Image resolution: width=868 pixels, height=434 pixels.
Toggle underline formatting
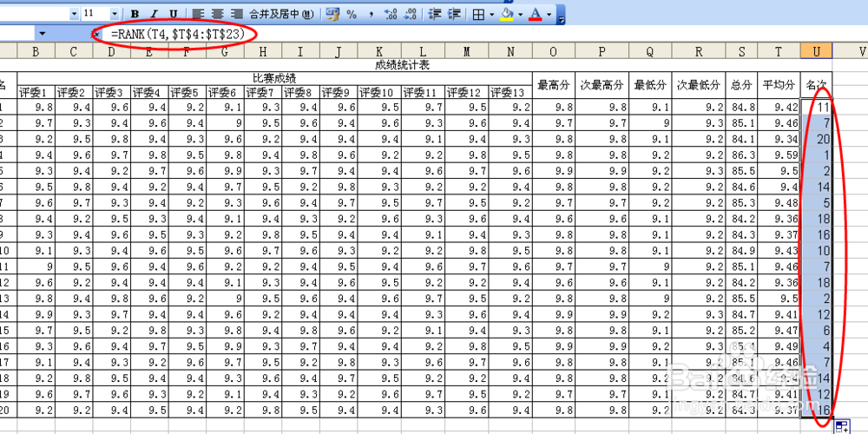(x=174, y=15)
